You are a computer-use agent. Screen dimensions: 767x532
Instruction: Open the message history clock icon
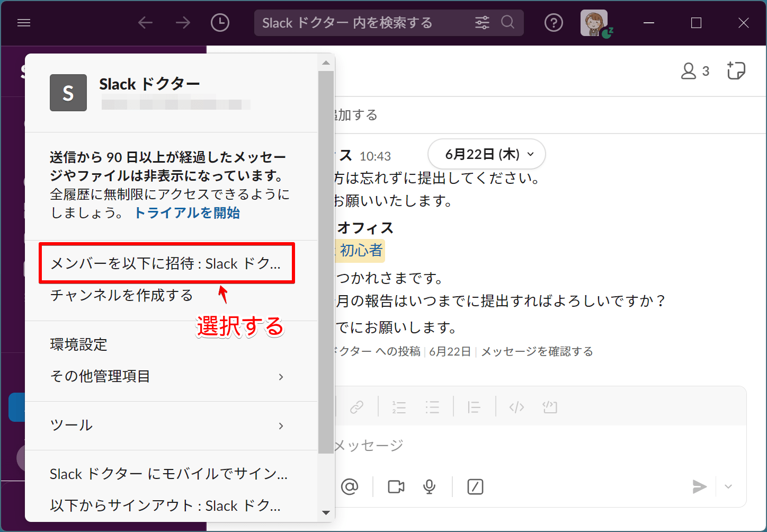(220, 22)
